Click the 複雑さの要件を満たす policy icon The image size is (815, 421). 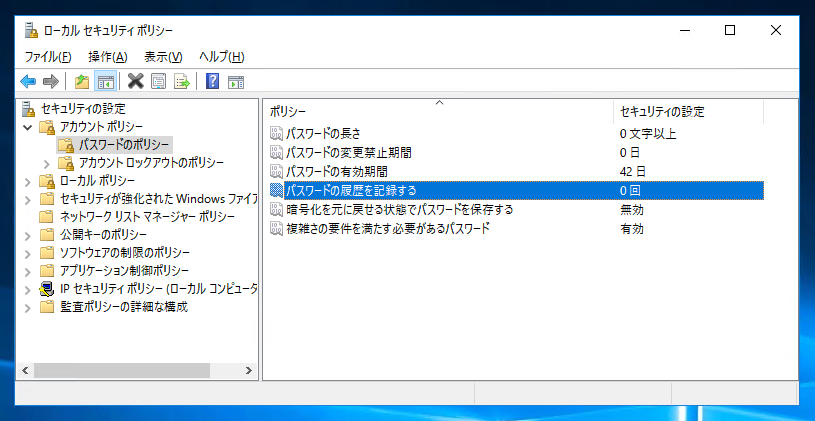(276, 229)
